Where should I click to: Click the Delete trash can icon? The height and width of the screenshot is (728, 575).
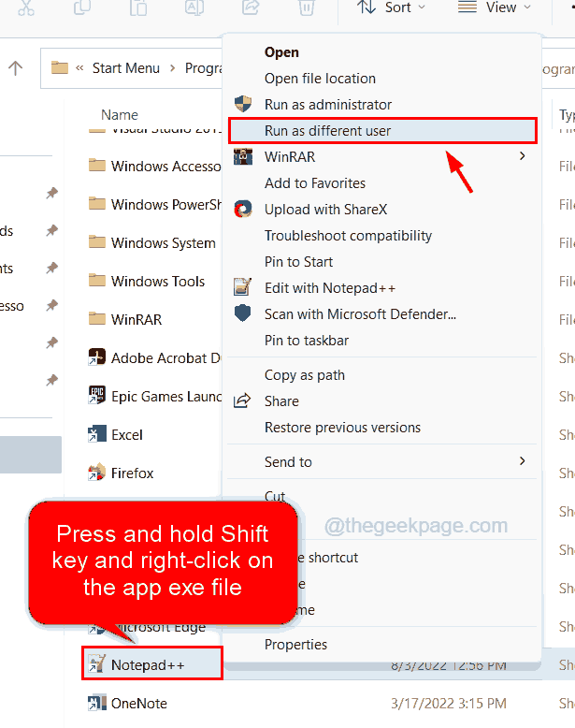pyautogui.click(x=307, y=7)
